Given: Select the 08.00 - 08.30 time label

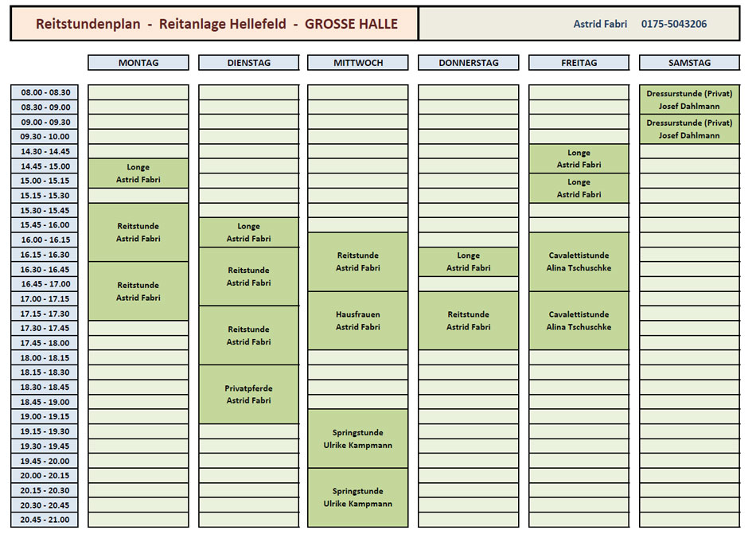Looking at the screenshot, I should [42, 92].
